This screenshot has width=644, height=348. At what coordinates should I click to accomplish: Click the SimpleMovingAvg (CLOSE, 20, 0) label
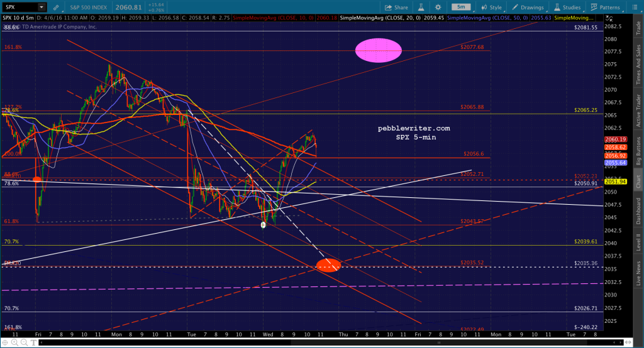[x=380, y=18]
